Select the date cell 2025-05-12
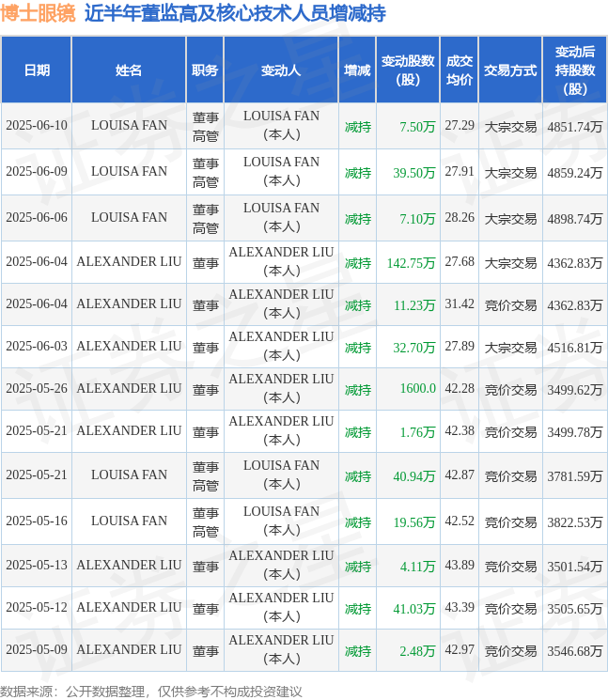This screenshot has width=608, height=700. coord(37,608)
